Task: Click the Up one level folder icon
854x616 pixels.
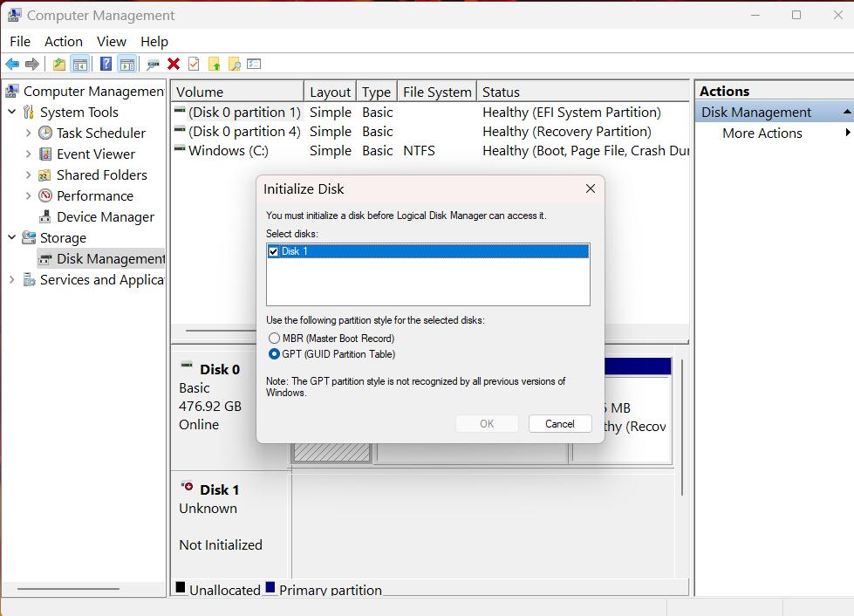Action: tap(59, 65)
